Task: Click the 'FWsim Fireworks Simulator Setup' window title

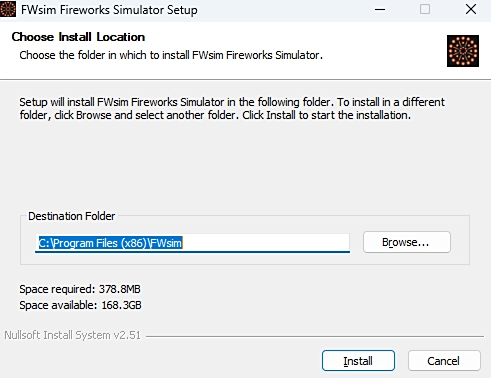Action: pyautogui.click(x=109, y=10)
